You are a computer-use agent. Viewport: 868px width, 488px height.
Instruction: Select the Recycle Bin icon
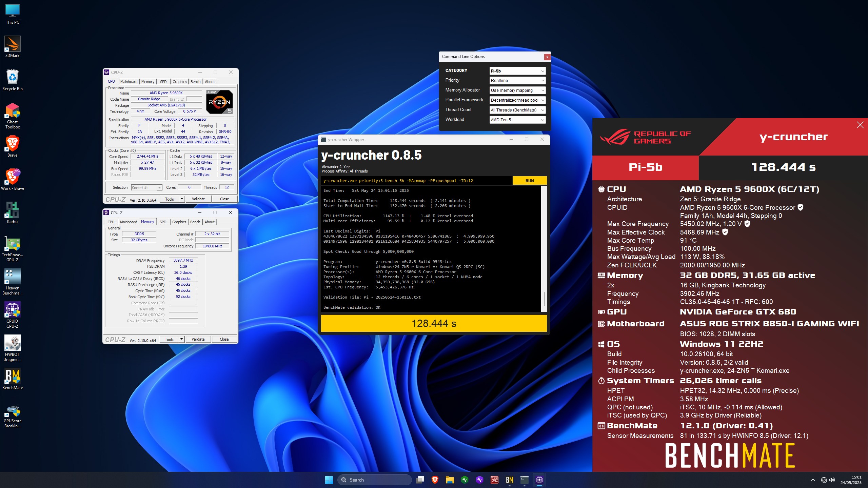(x=13, y=80)
